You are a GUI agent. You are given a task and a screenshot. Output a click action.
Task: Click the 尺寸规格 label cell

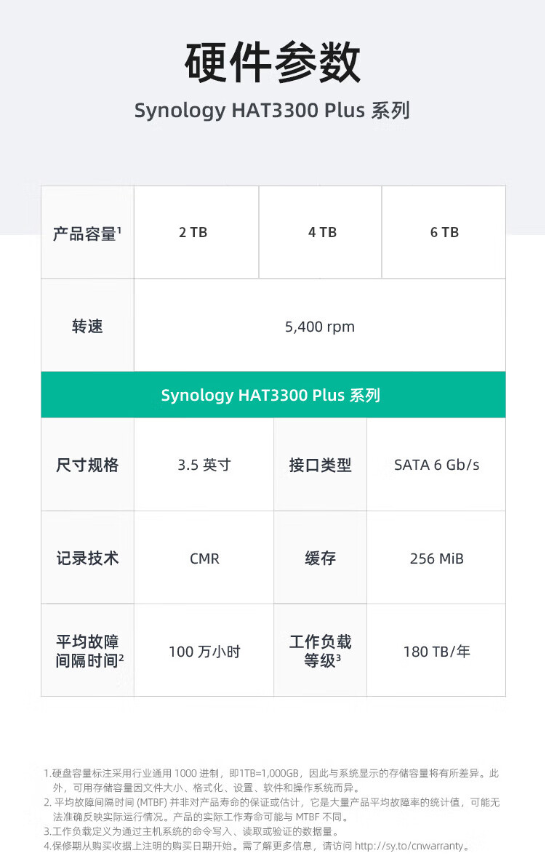[x=87, y=465]
